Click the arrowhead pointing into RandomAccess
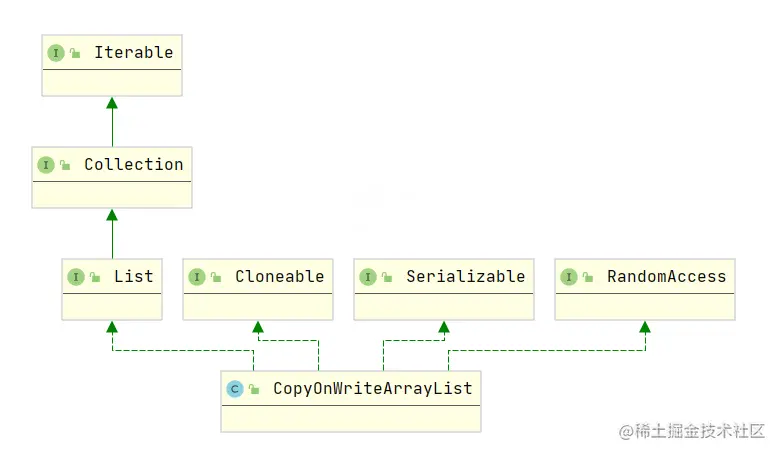780x455 pixels. pos(645,327)
